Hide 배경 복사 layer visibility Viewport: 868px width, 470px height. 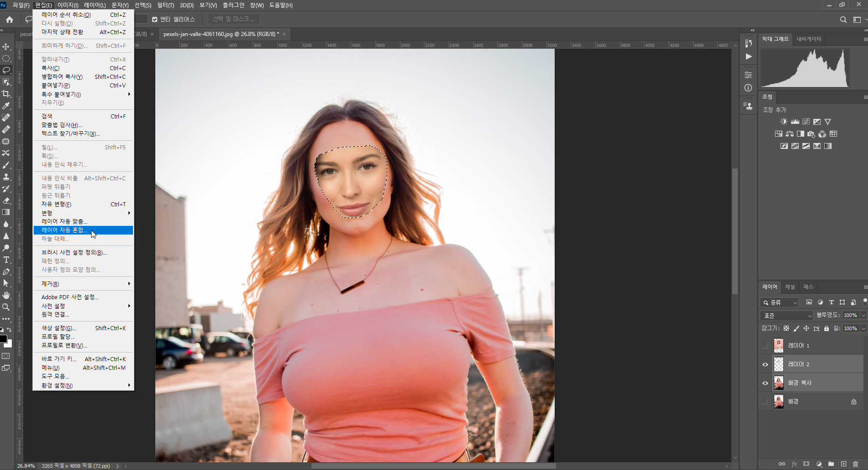pyautogui.click(x=765, y=383)
